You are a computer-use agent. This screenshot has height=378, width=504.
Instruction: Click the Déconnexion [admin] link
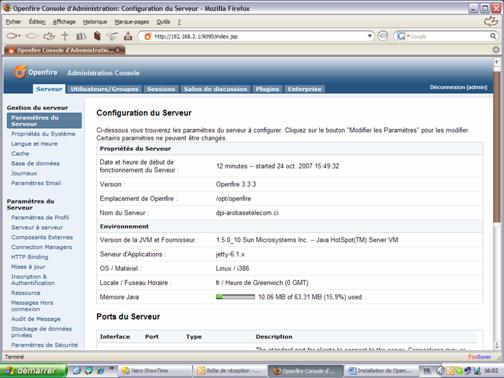pos(458,87)
